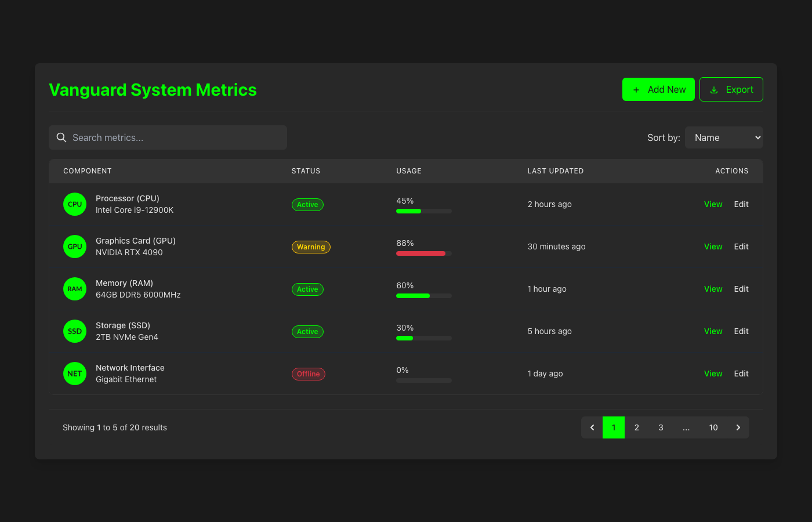Click the SSD storage icon
This screenshot has height=522, width=812.
click(x=74, y=331)
